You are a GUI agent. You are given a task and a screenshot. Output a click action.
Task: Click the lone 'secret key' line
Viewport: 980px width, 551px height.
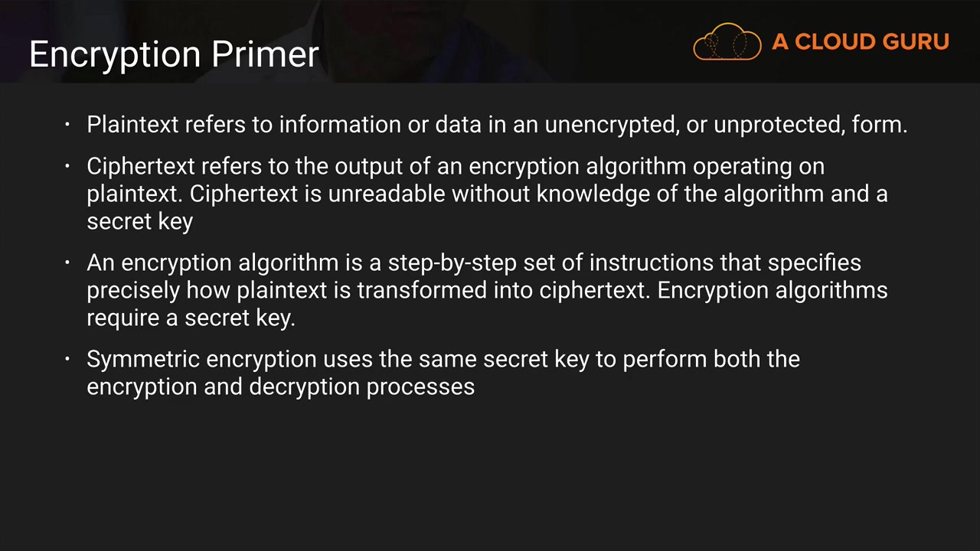(x=139, y=221)
